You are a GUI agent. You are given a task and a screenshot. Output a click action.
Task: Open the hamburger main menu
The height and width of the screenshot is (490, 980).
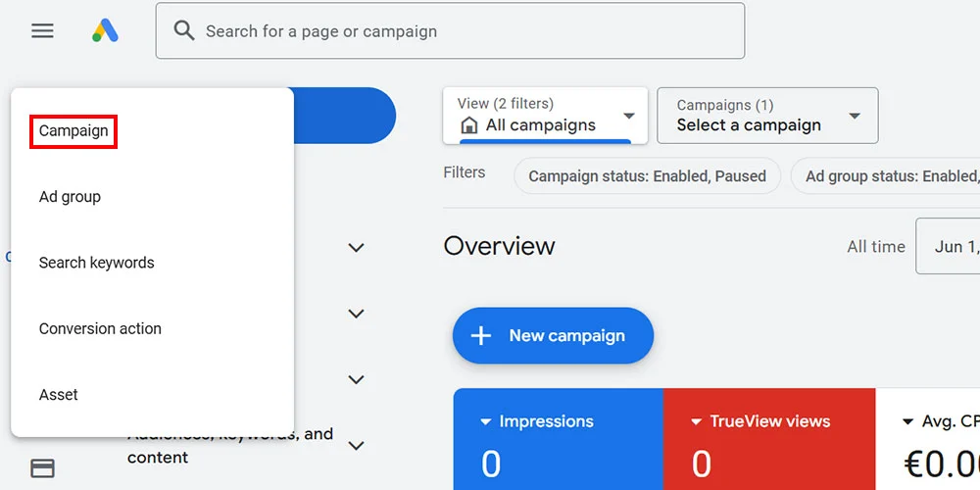[42, 30]
